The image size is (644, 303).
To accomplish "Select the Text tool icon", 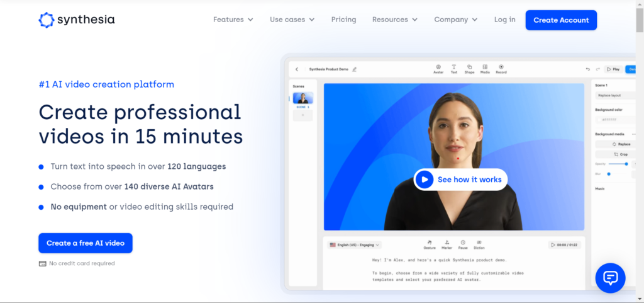I will (453, 68).
